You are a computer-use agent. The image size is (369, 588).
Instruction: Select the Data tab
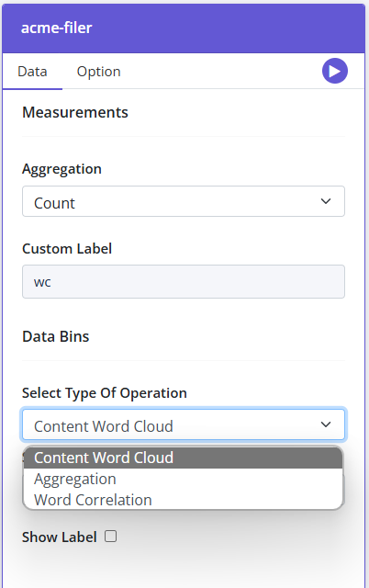32,72
